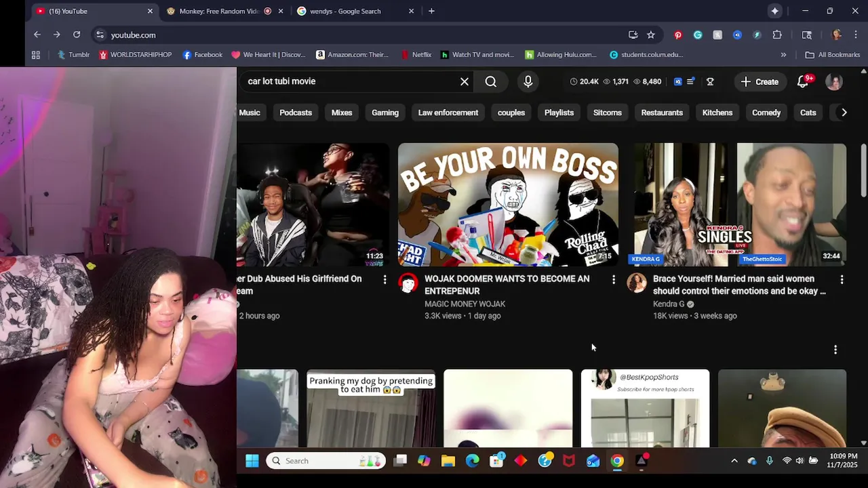Open the Facebook bookmark
Screen dimensions: 868x488
click(x=202, y=55)
